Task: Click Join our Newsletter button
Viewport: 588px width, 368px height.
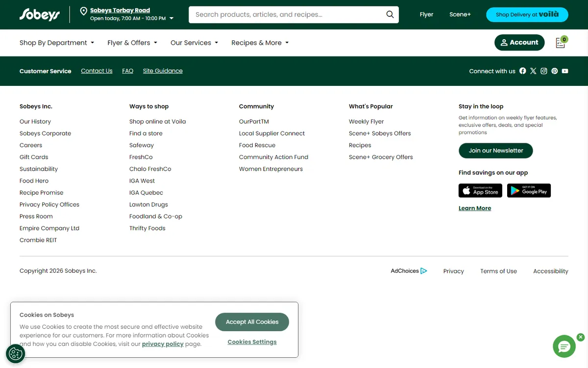Action: [x=495, y=151]
